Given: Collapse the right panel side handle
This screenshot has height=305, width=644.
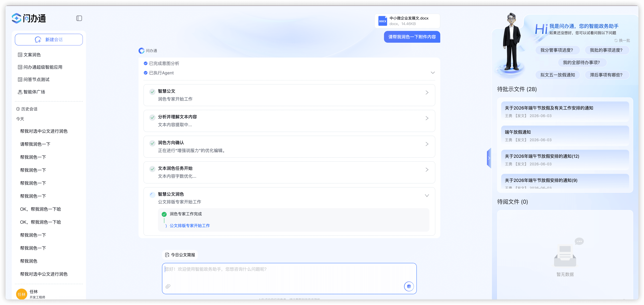Looking at the screenshot, I should 489,158.
